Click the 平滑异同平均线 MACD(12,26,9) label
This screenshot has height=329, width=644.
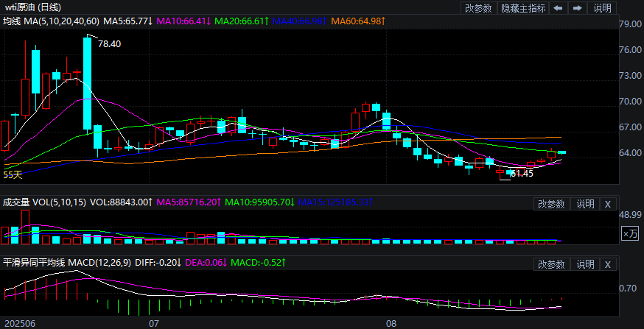click(x=65, y=262)
